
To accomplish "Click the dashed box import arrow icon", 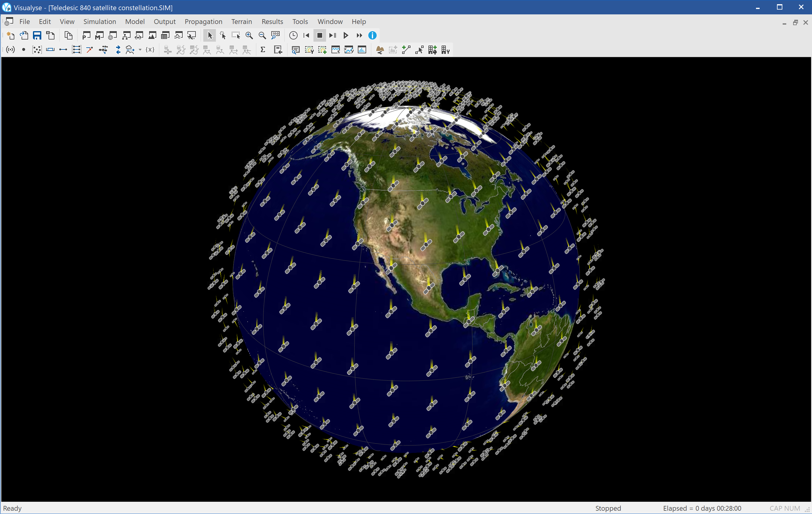I will [278, 50].
